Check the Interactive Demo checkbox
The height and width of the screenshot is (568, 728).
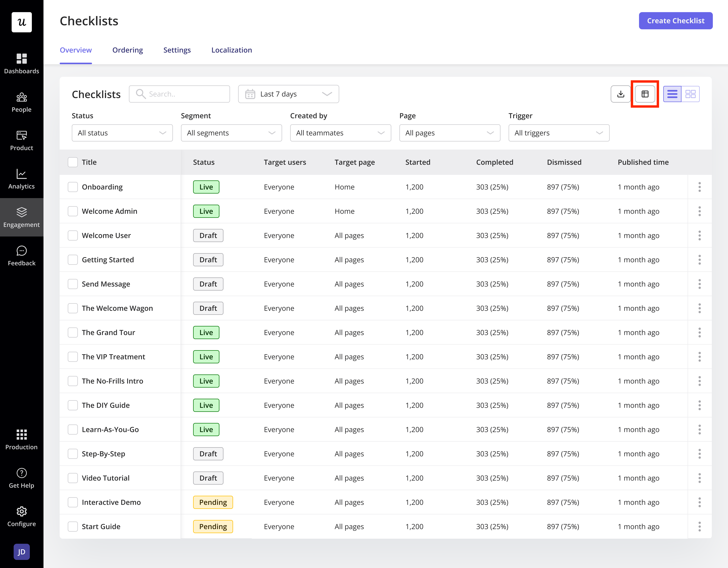click(x=73, y=502)
